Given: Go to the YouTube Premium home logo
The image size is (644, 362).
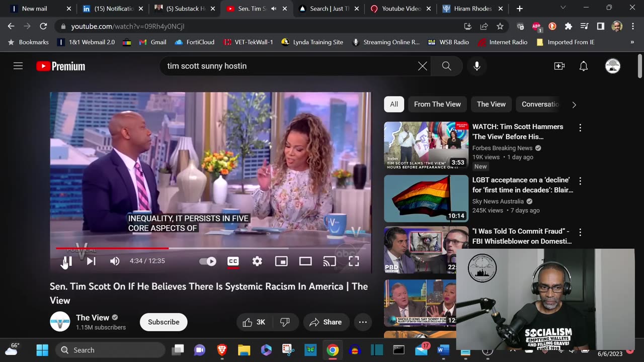Looking at the screenshot, I should pos(61,66).
